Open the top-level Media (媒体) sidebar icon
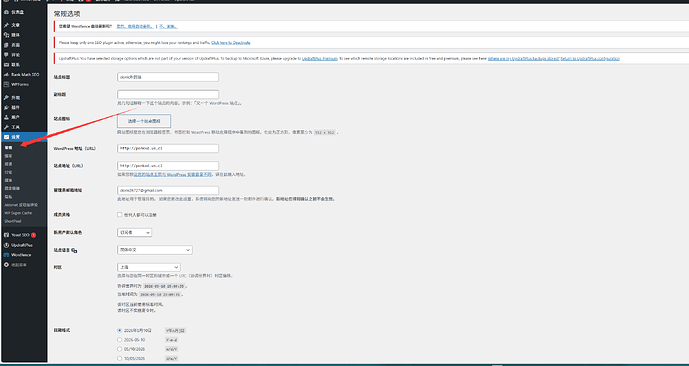Viewport: 689px width, 366px height. 6,35
